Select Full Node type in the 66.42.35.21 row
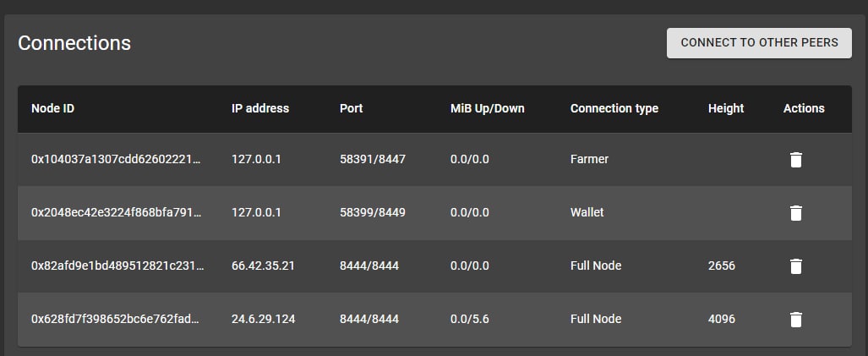Image resolution: width=868 pixels, height=356 pixels. (596, 266)
